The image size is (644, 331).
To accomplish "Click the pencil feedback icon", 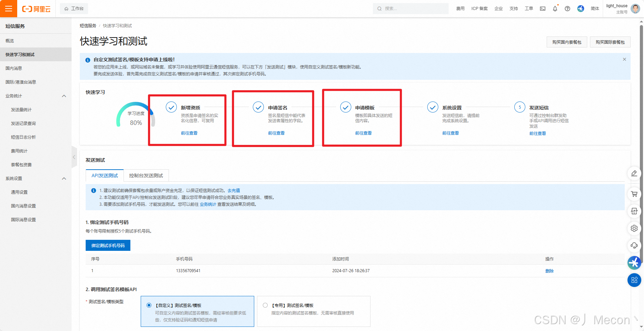I will pos(634,173).
